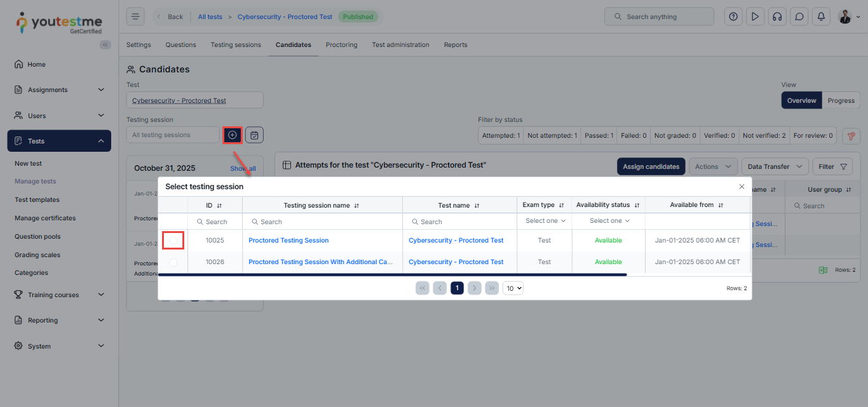868x407 pixels.
Task: Open Exam type Select one dropdown
Action: tap(545, 221)
